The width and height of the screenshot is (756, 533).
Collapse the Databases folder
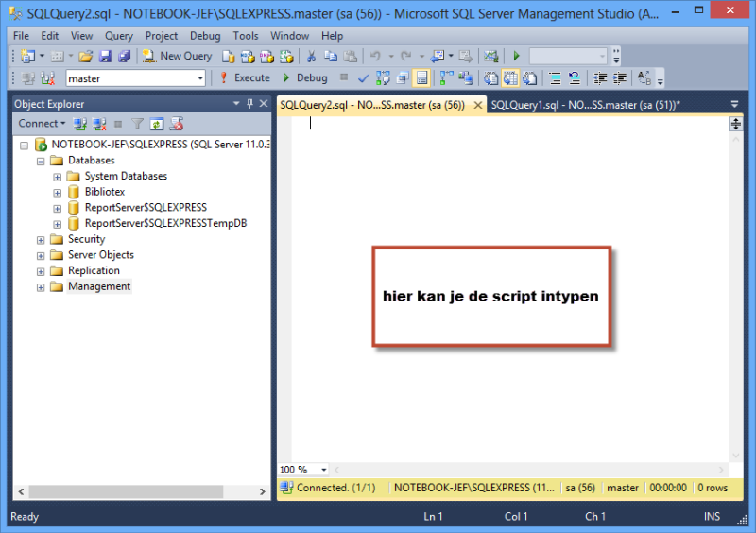pyautogui.click(x=41, y=161)
